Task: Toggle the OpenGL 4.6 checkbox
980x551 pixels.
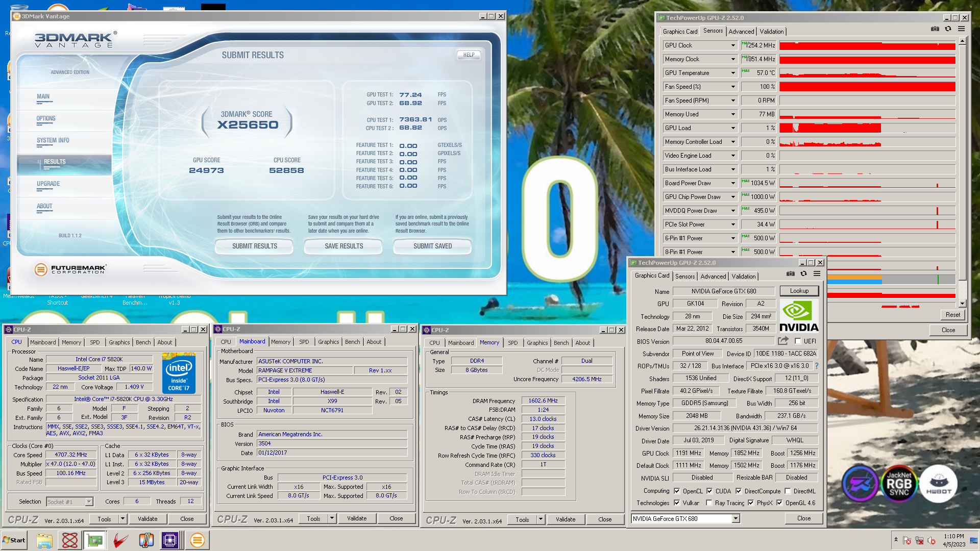Action: click(x=779, y=503)
